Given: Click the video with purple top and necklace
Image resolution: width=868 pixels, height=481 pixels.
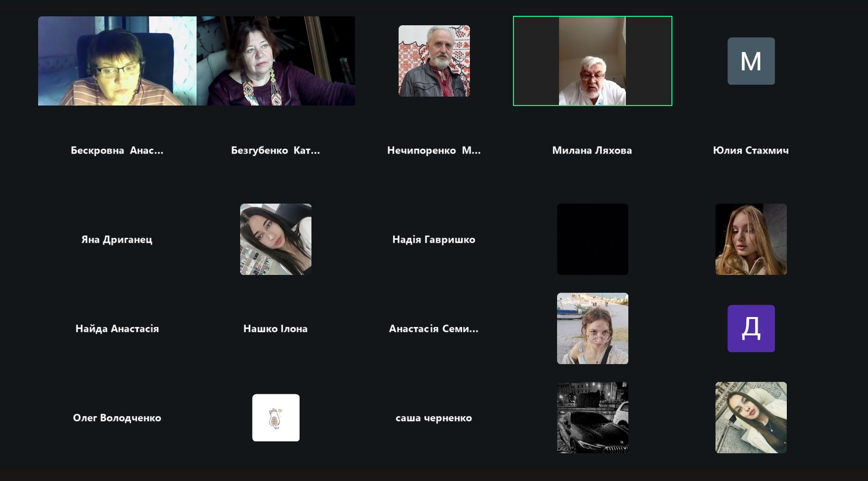Looking at the screenshot, I should [x=276, y=61].
